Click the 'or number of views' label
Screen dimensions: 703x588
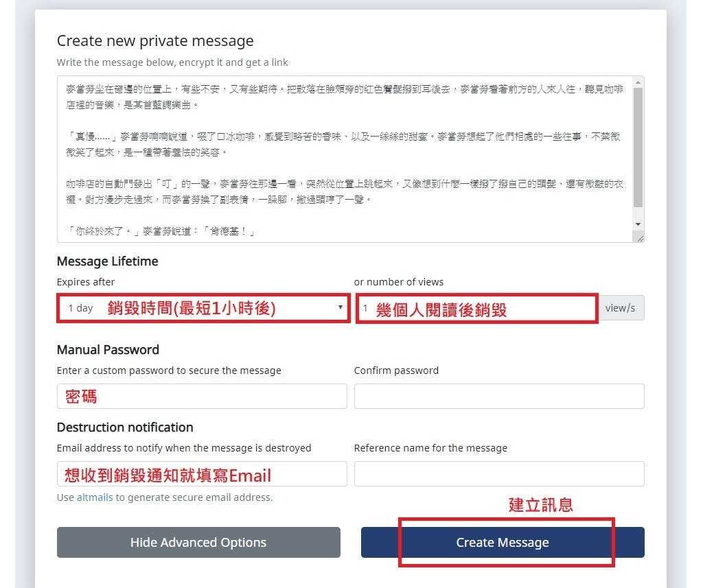(x=399, y=282)
